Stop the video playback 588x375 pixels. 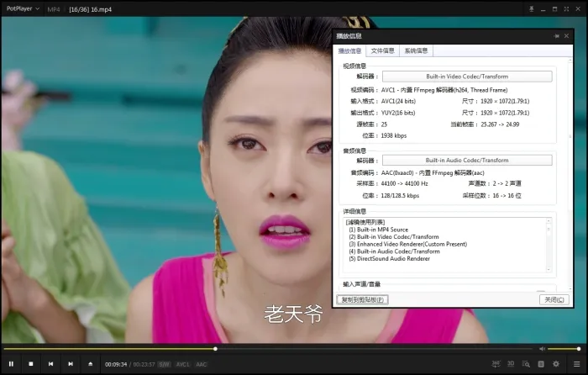click(x=31, y=364)
